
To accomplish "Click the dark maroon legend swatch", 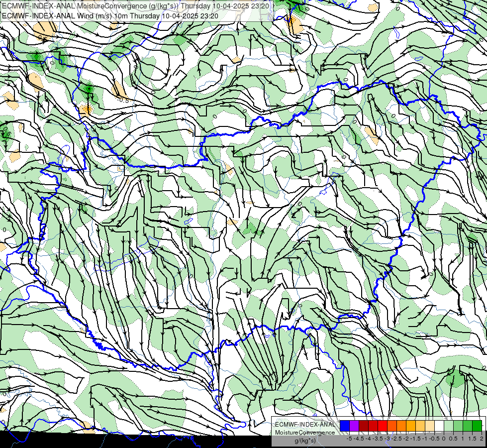I will tap(364, 426).
